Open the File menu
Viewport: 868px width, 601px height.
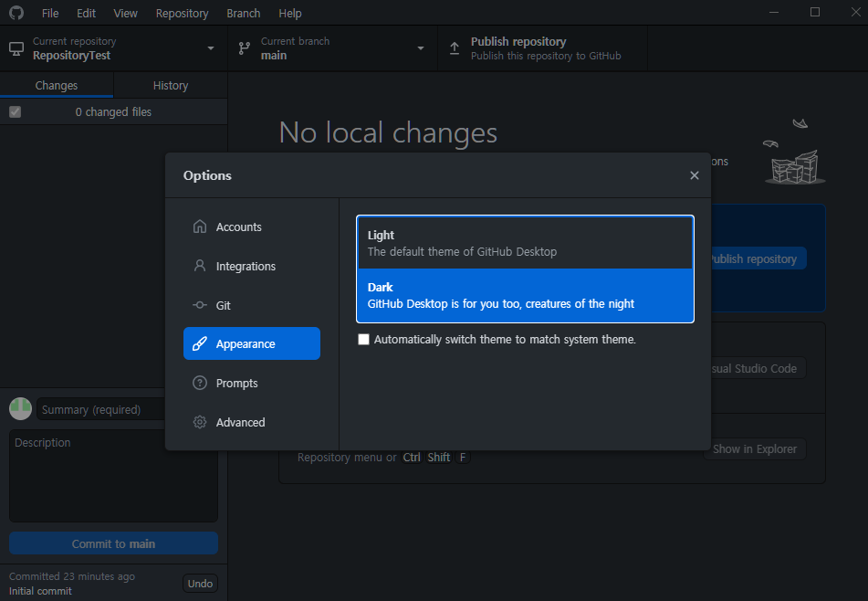coord(50,14)
